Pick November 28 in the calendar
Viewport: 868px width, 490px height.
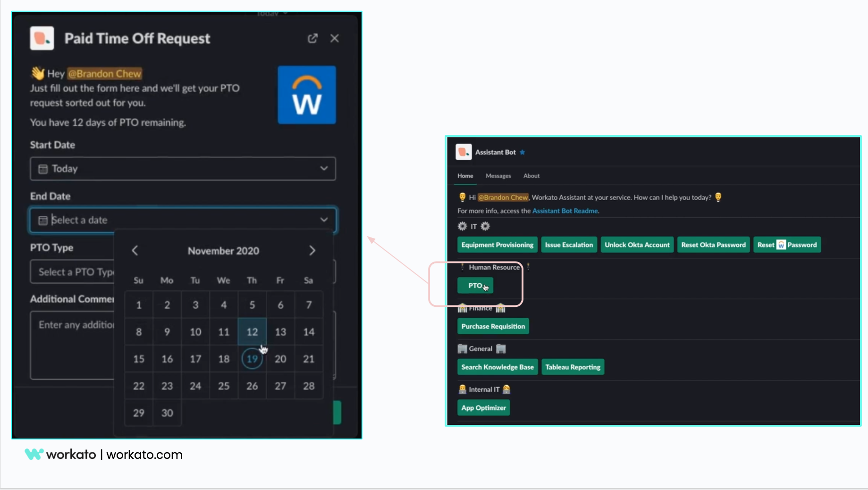pyautogui.click(x=309, y=386)
